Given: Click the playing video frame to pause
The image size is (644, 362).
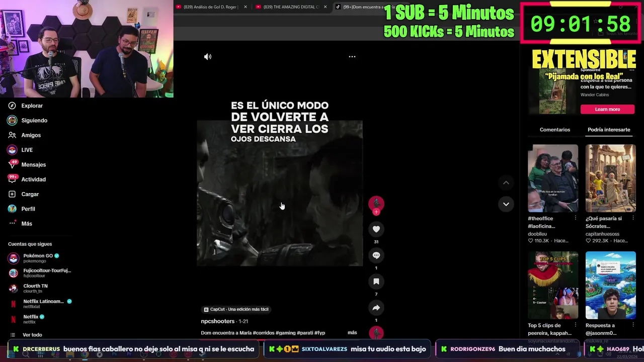Looking at the screenshot, I should click(280, 193).
